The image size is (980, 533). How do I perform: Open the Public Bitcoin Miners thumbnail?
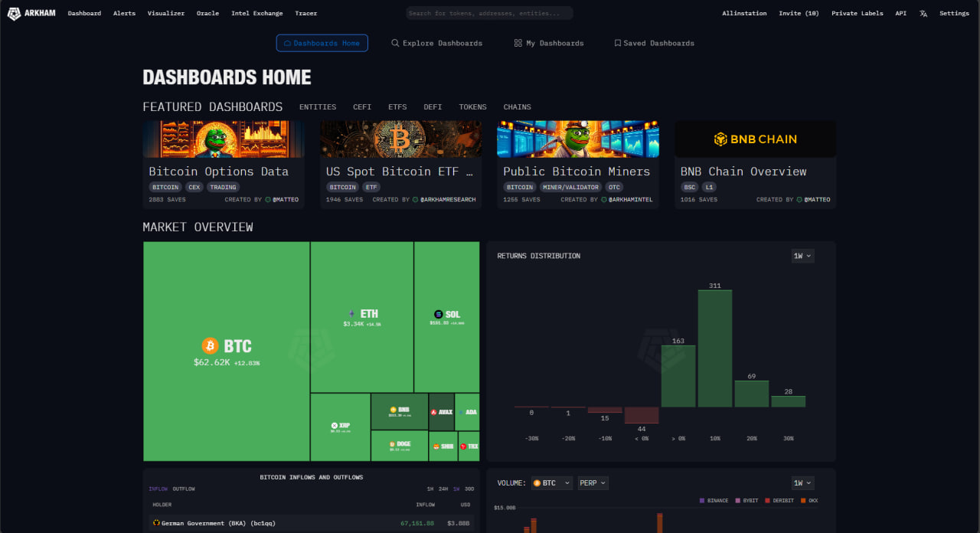coord(578,139)
